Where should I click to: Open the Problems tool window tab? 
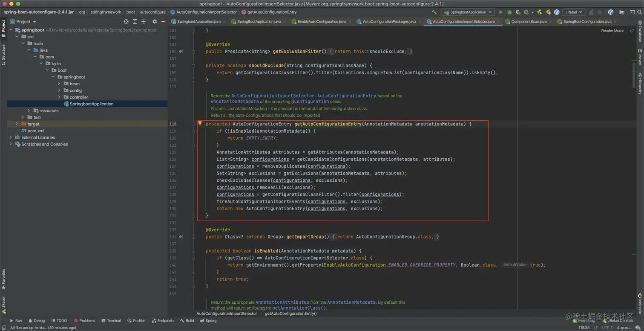pyautogui.click(x=84, y=321)
